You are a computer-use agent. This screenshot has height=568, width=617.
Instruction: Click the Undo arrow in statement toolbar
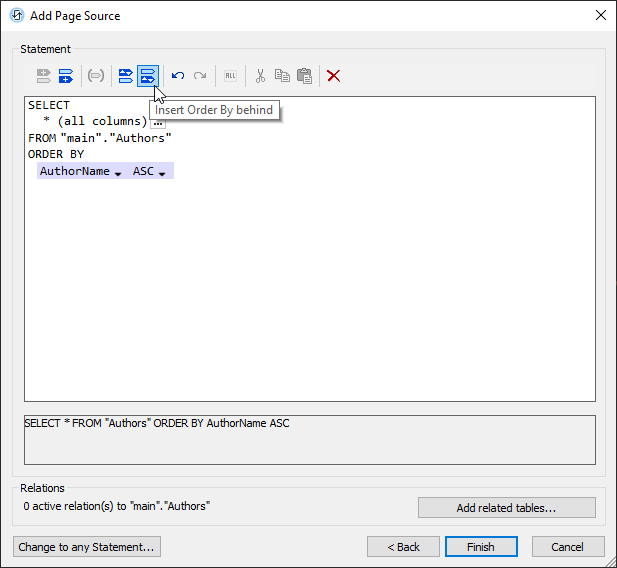click(178, 76)
